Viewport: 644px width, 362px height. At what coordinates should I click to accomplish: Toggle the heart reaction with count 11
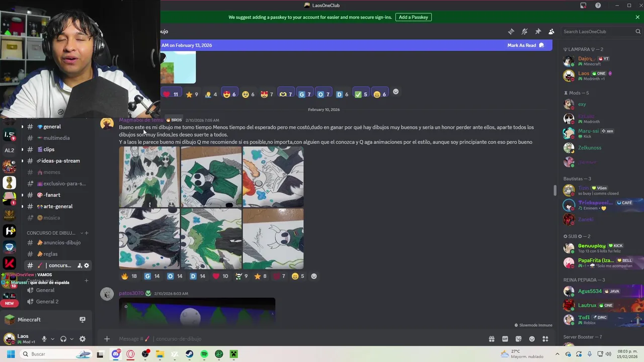[x=171, y=94]
